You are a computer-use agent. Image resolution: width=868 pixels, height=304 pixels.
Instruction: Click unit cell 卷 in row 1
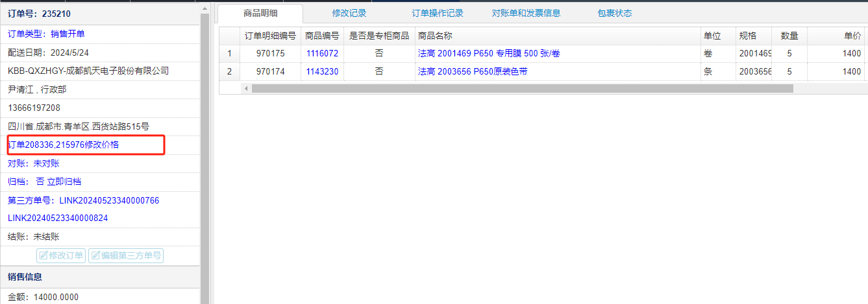click(x=717, y=54)
